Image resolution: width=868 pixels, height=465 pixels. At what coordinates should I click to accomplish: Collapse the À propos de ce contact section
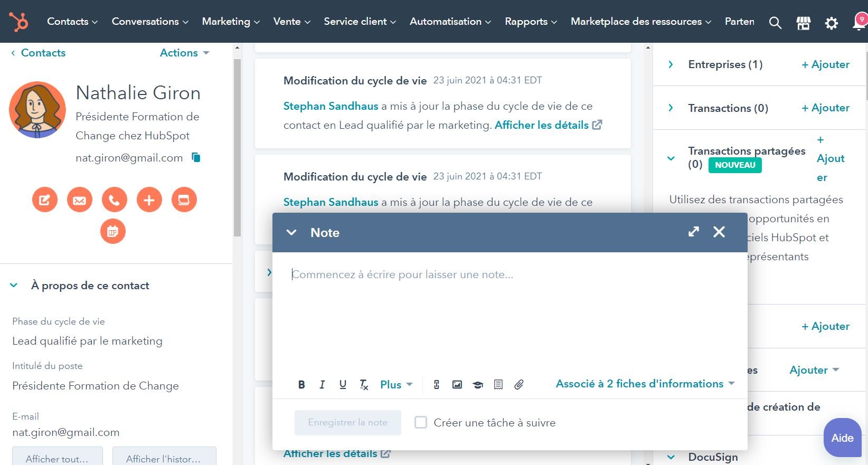(x=14, y=286)
